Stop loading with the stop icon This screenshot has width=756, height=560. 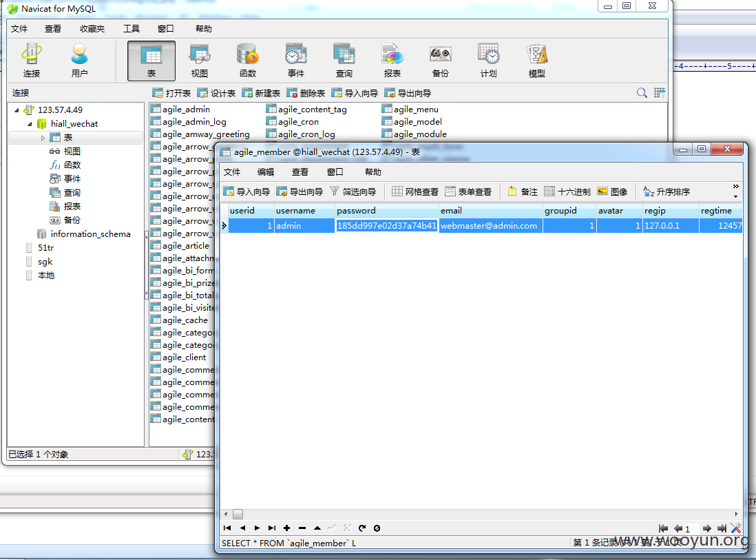[x=377, y=528]
